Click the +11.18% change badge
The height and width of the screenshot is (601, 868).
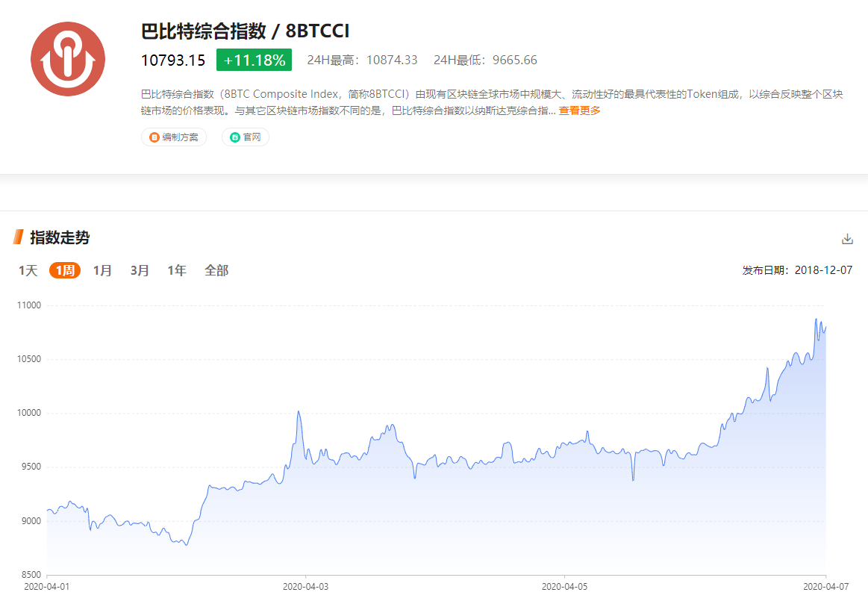(x=254, y=60)
